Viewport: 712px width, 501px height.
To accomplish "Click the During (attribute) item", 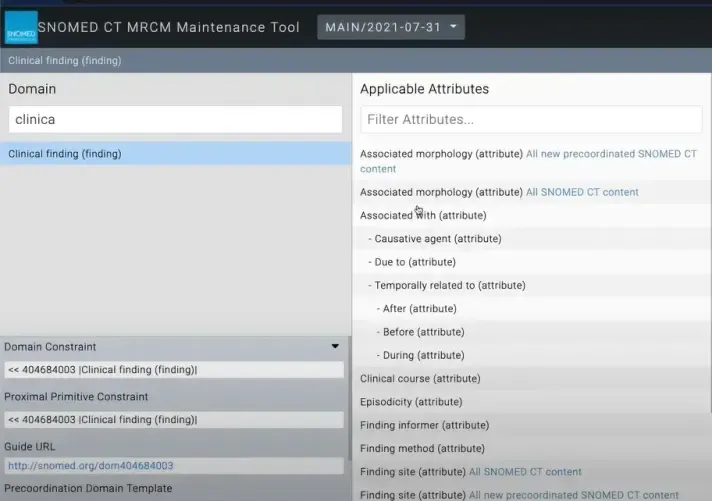I will (x=423, y=355).
